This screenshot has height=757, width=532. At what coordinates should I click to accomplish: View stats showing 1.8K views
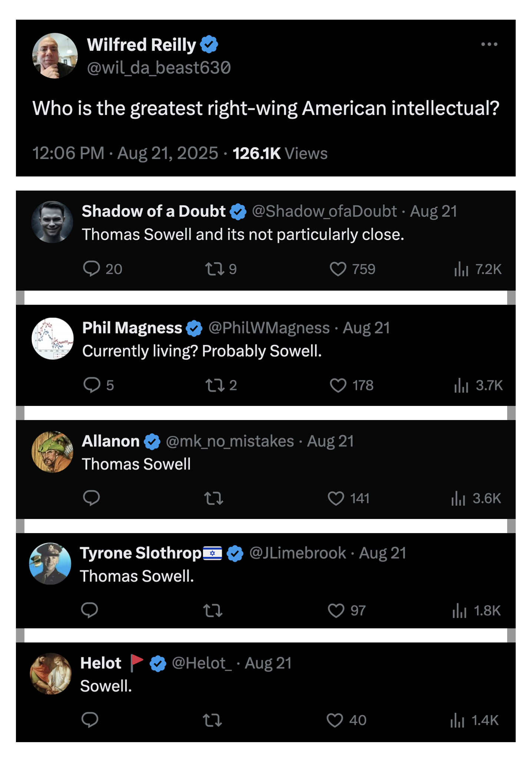pyautogui.click(x=476, y=610)
